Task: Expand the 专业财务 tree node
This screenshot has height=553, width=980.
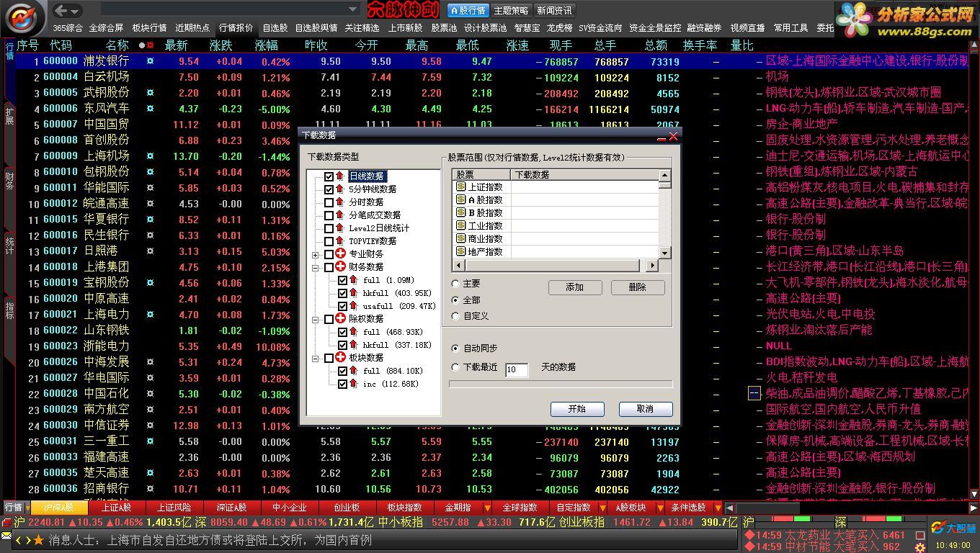Action: point(316,255)
